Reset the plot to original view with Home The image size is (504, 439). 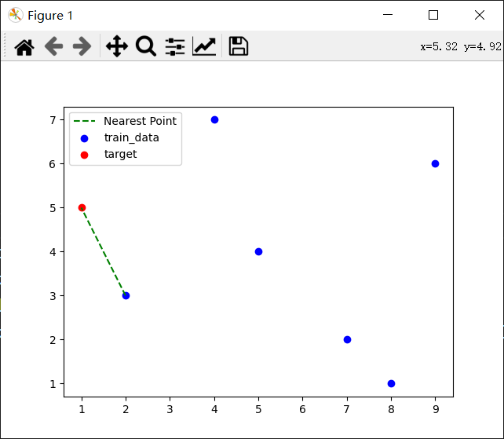click(x=24, y=47)
